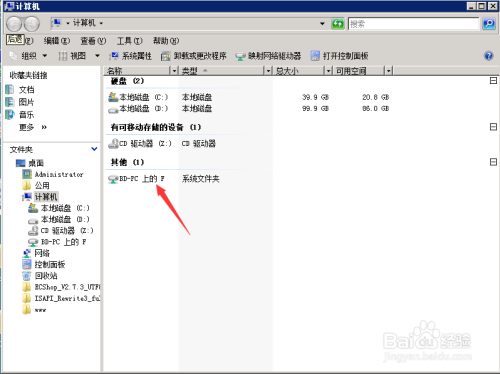
Task: Select 公用 folder in the tree
Action: [x=36, y=185]
